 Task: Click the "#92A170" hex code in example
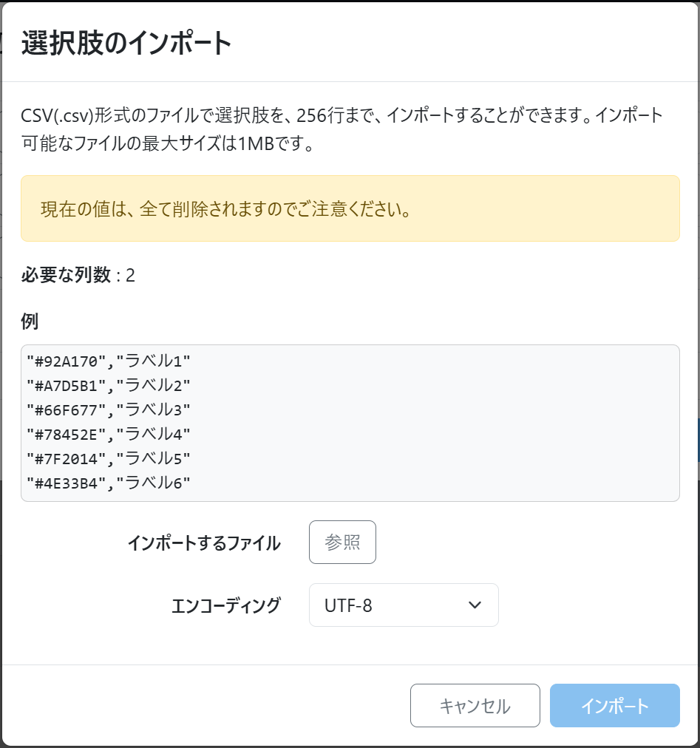pyautogui.click(x=66, y=361)
